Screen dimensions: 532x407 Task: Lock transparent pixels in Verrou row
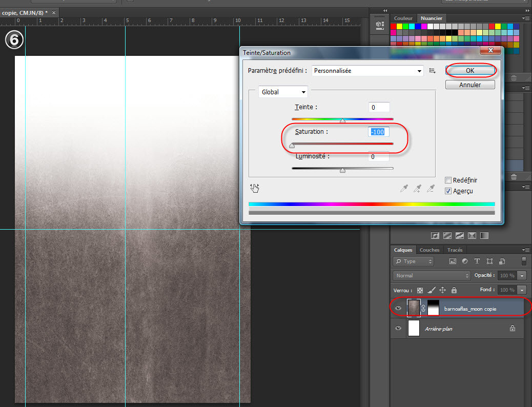tap(420, 290)
